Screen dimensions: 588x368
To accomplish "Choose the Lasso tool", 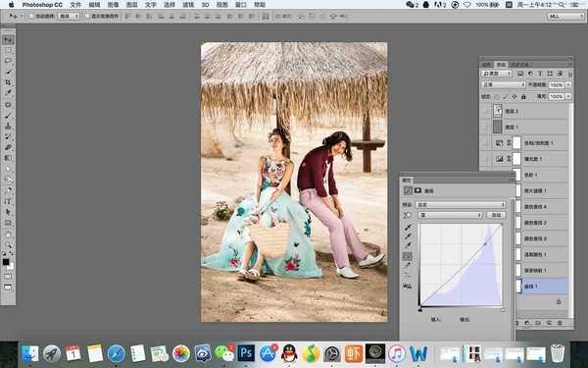I will click(x=8, y=61).
